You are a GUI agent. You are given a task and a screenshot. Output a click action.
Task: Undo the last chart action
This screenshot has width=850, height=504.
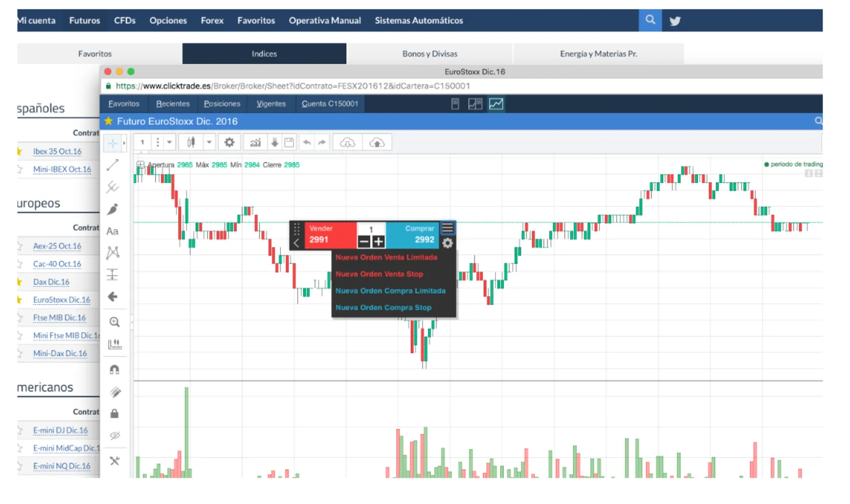click(307, 142)
